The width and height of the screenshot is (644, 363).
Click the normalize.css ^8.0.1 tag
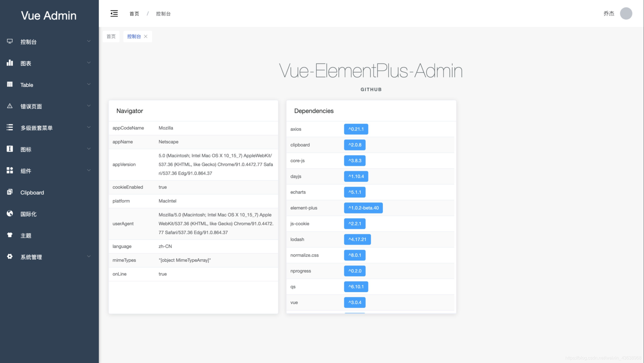(355, 255)
